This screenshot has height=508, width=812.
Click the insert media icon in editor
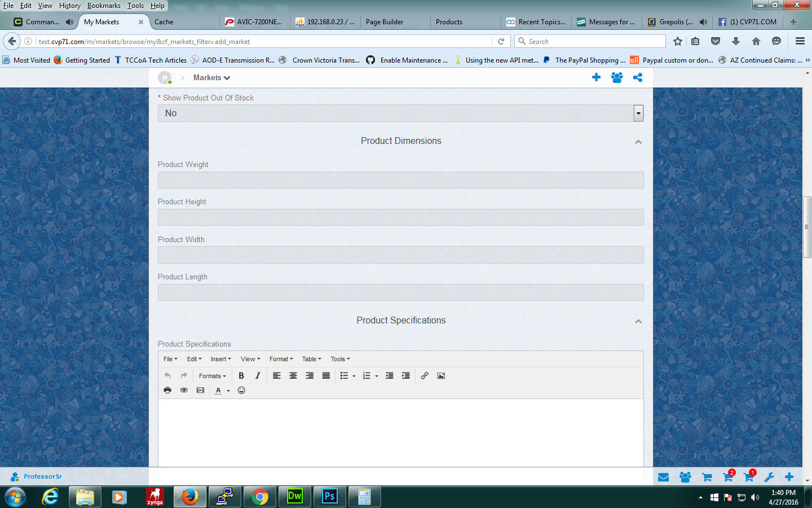[200, 391]
